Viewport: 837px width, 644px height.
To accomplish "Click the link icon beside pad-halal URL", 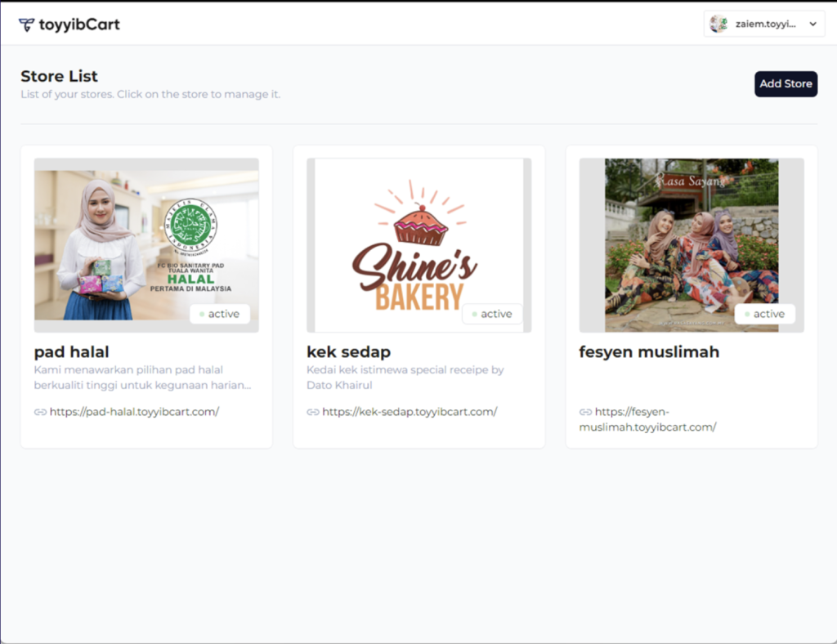I will pos(41,412).
